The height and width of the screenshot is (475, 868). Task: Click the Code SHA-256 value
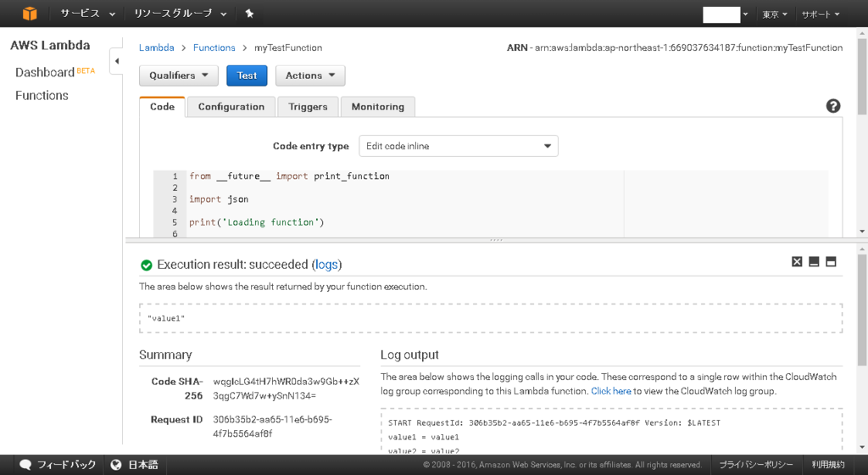(287, 388)
